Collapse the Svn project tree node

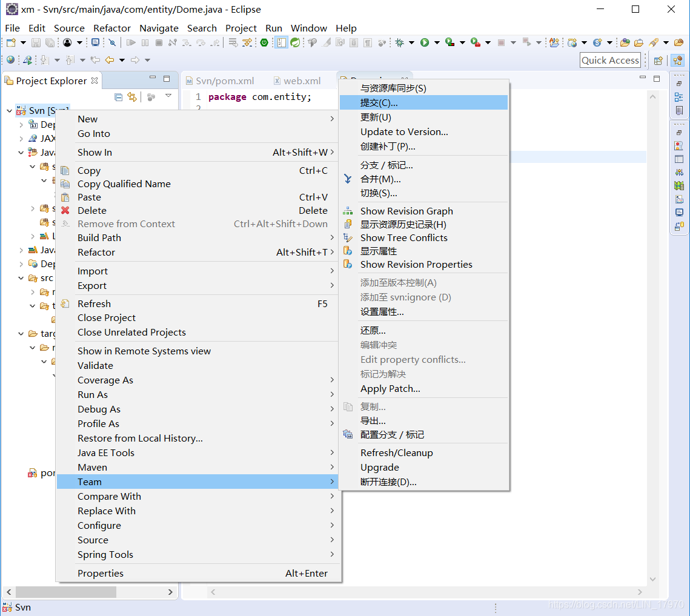pos(9,110)
